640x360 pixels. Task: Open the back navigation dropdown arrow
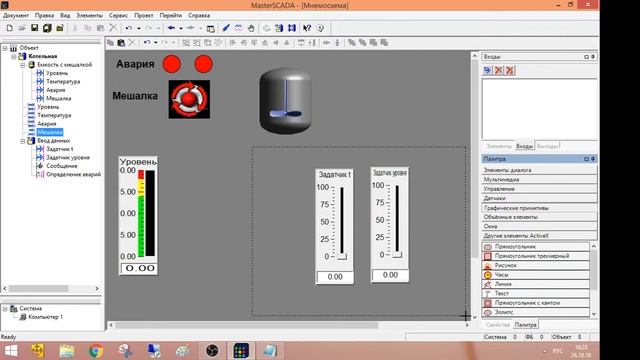(x=181, y=29)
